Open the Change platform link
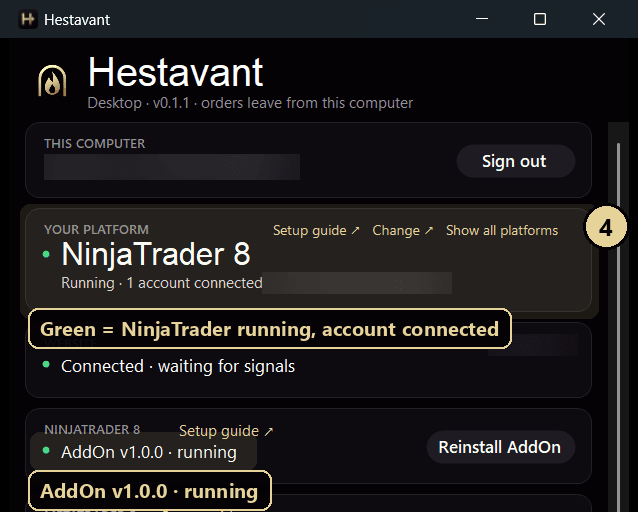Screen dimensions: 638x512 point(403,230)
